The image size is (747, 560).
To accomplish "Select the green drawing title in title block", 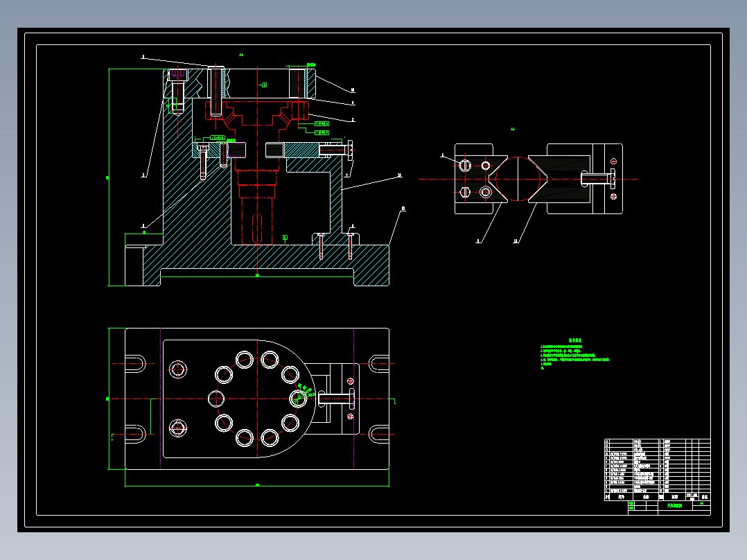I will point(674,506).
